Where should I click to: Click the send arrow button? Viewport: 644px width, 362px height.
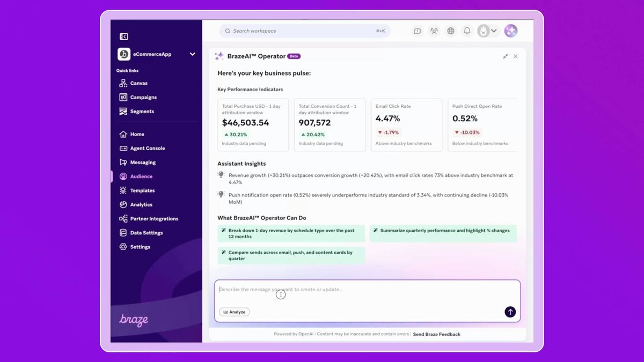pos(510,312)
